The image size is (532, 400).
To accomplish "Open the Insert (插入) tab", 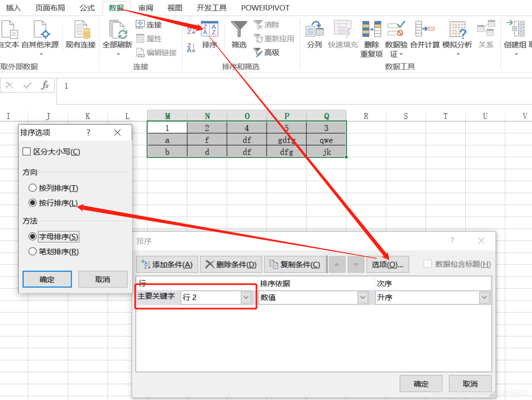I will [13, 8].
